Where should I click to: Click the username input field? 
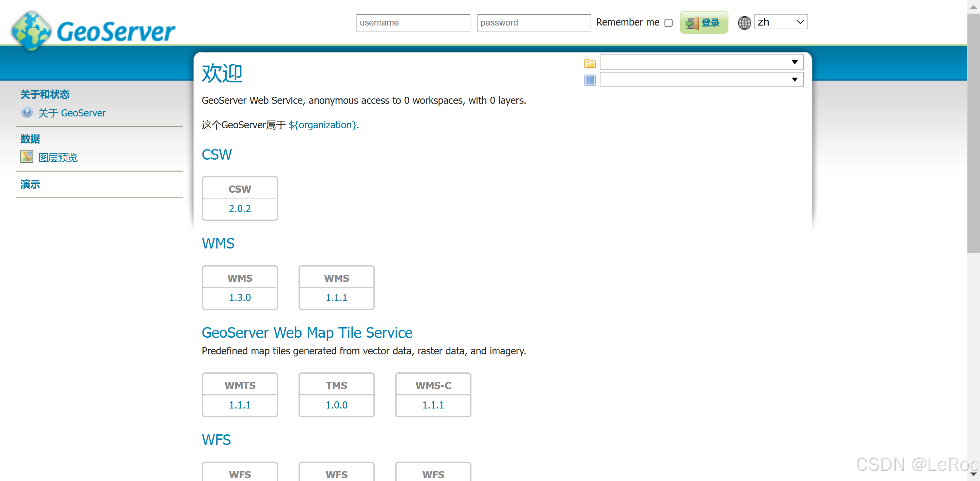pos(413,22)
